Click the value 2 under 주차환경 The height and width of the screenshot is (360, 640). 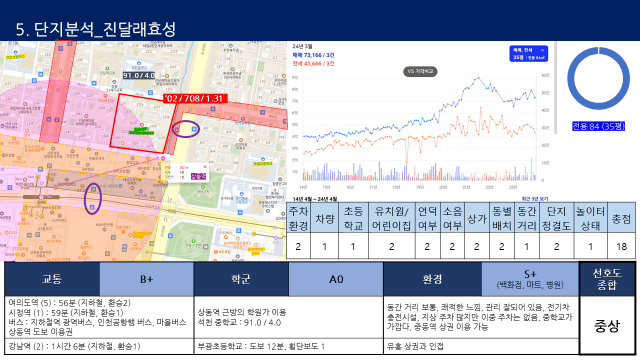pos(298,247)
